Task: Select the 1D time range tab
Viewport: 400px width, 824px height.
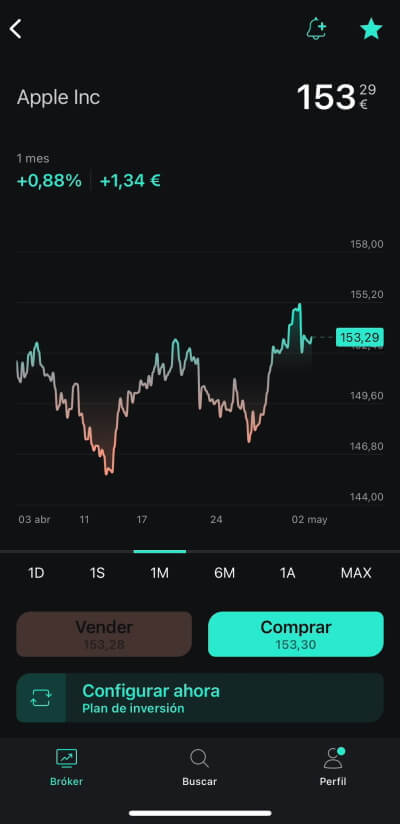Action: (x=36, y=573)
